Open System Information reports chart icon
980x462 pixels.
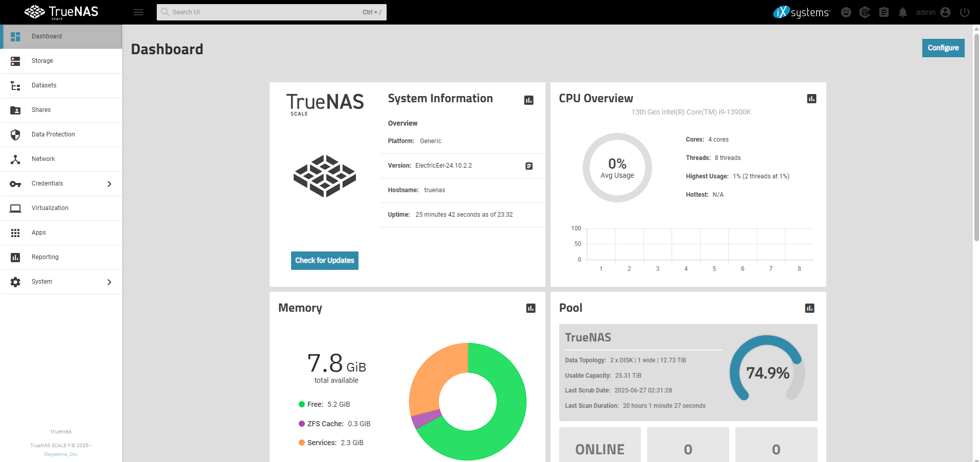[529, 100]
